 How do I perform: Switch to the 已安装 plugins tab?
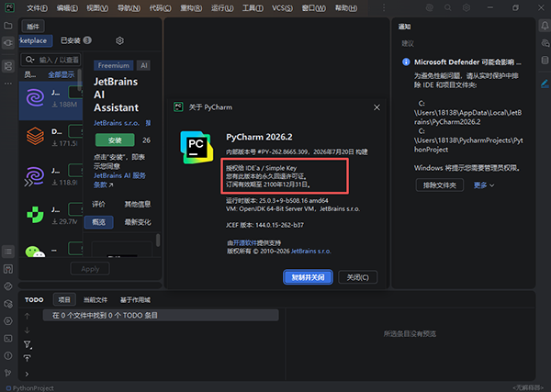[76, 40]
